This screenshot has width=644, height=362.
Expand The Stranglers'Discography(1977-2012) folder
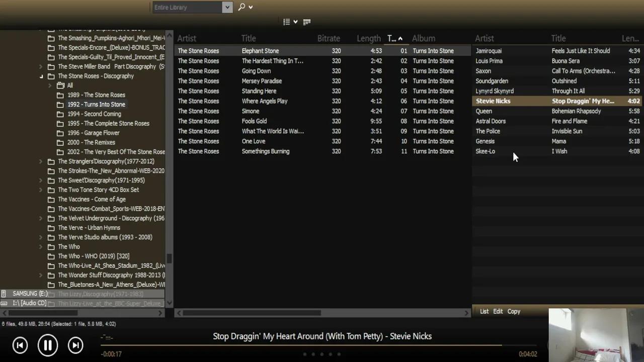click(41, 161)
